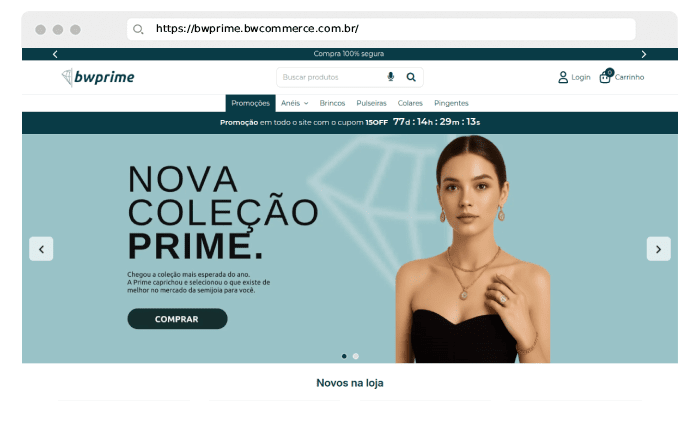699x432 pixels.
Task: Advance to the next banner slide
Action: point(658,249)
